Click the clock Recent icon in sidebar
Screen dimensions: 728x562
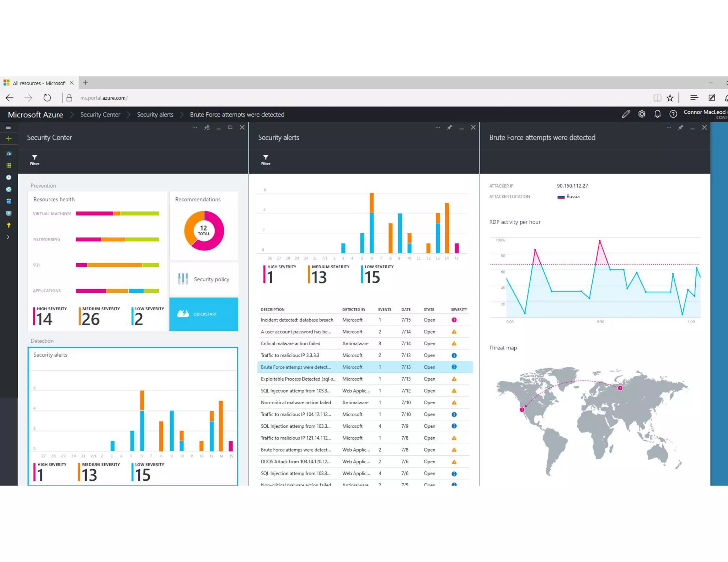pyautogui.click(x=9, y=177)
